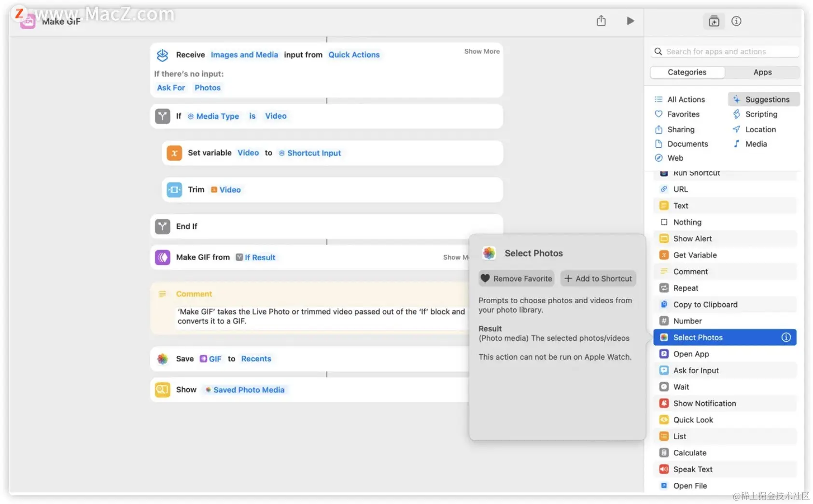Screen dimensions: 813x504
Task: Click the Share icon in toolbar
Action: click(601, 21)
